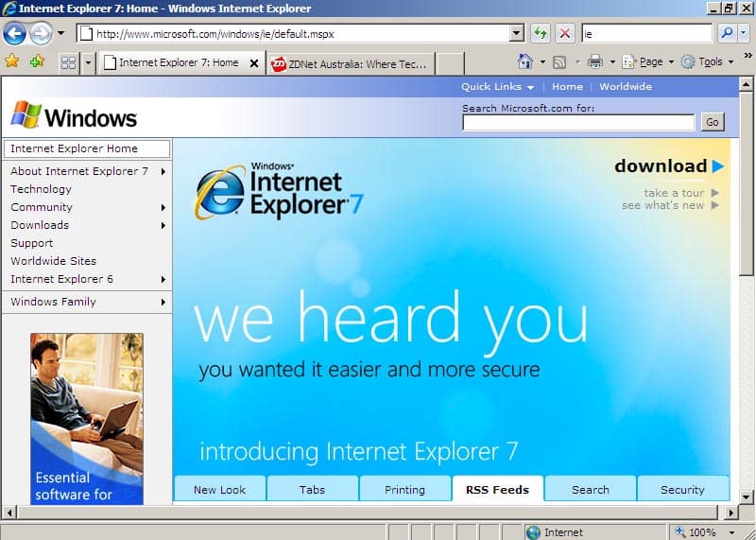
Task: Click the Refresh page icon
Action: tap(541, 34)
